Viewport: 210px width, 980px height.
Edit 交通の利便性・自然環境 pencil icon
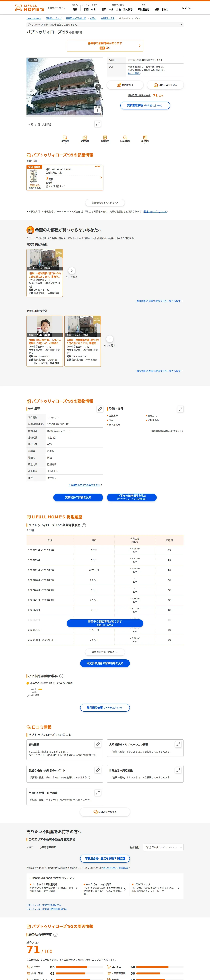tap(98, 793)
